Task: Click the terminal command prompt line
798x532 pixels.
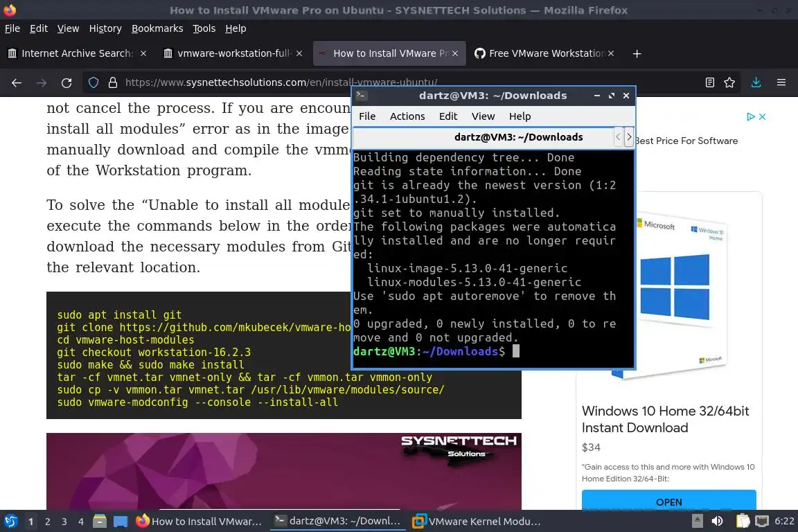Action: tap(436, 351)
